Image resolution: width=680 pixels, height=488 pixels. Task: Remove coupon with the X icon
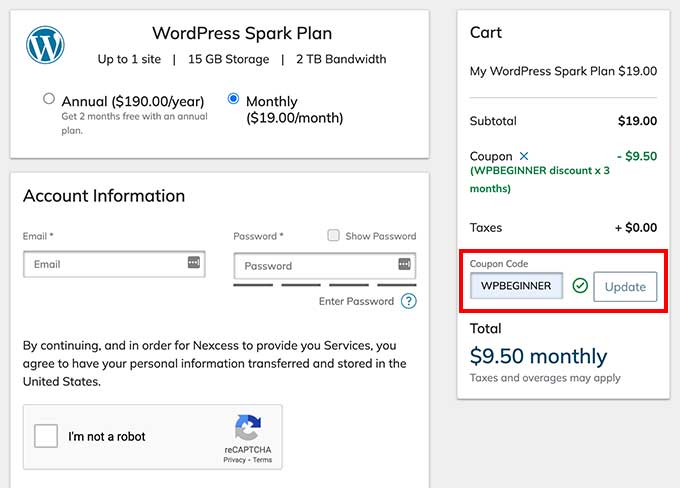(x=524, y=156)
